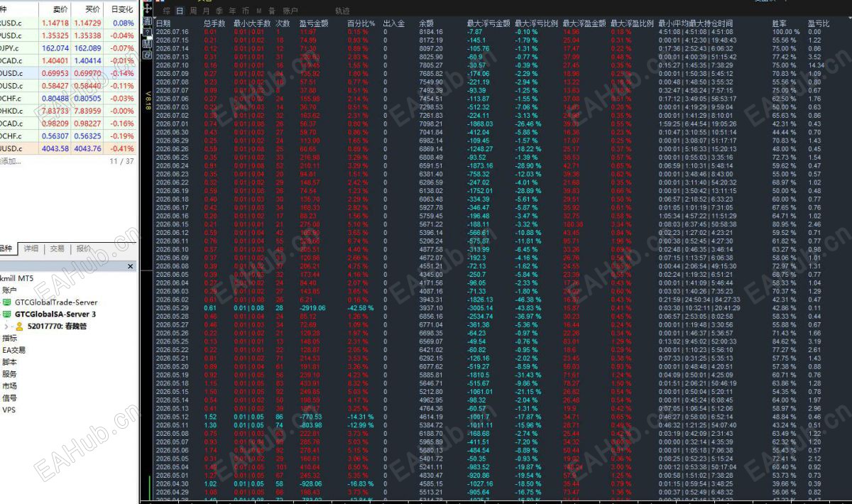Sort by the 余额 balance column header

pos(427,23)
